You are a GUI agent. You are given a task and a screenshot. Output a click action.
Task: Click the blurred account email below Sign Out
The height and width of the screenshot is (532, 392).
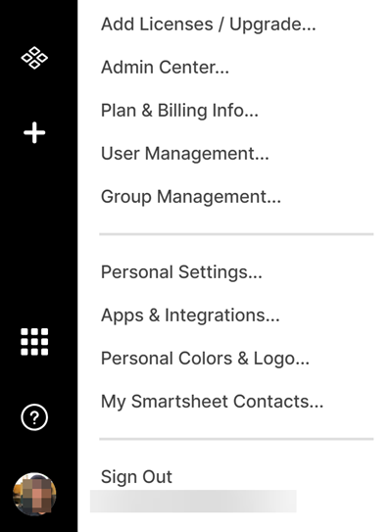click(193, 501)
